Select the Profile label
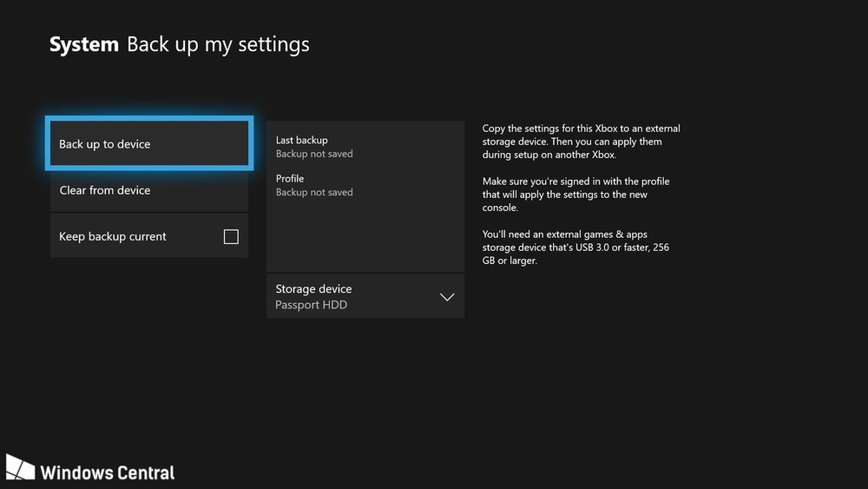Viewport: 868px width, 489px height. click(x=290, y=178)
